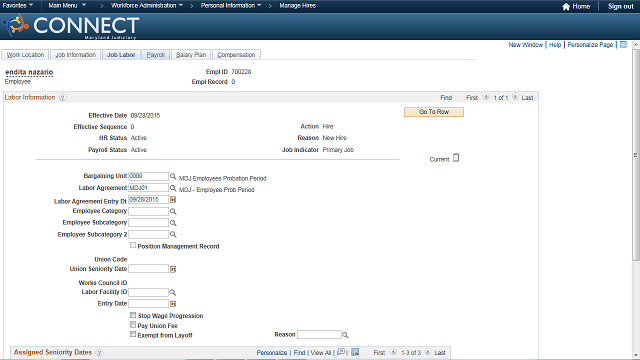Click into Labor Agreement field

click(x=149, y=188)
